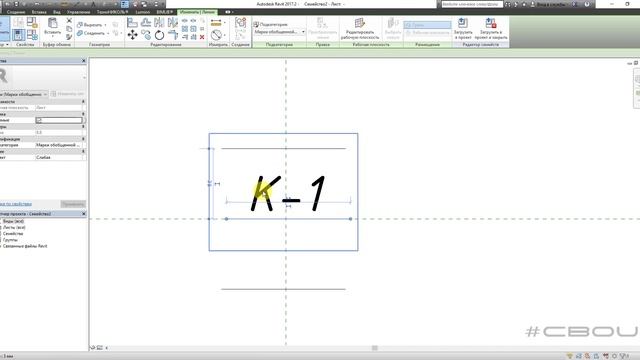Select the Rotate tool in ribbon
Viewport: 640px width, 360px height.
coord(159,35)
